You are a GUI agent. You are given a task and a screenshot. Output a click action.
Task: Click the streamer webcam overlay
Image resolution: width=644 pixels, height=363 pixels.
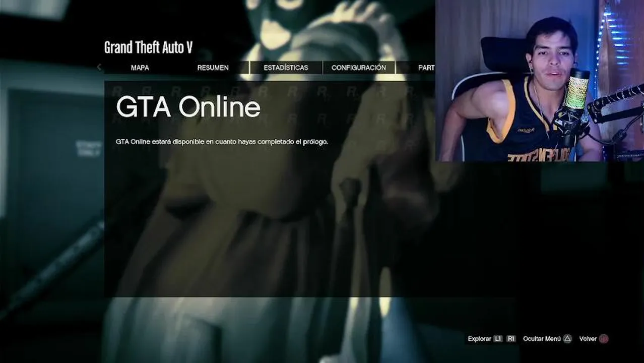540,81
